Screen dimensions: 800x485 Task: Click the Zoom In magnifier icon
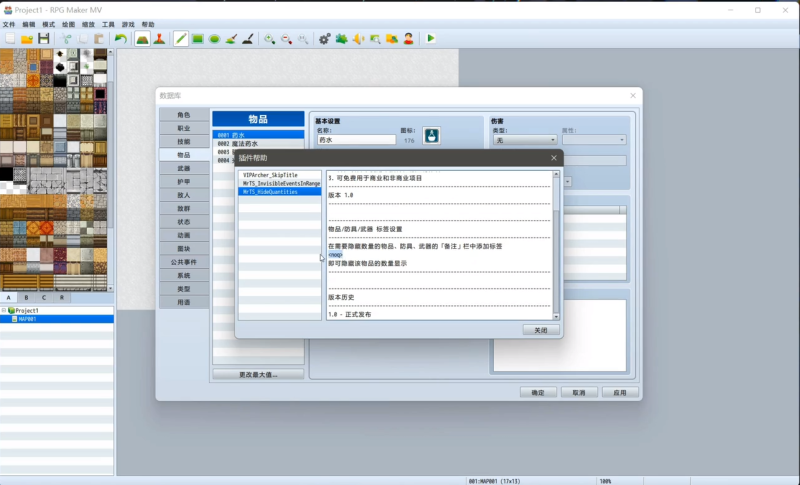269,39
